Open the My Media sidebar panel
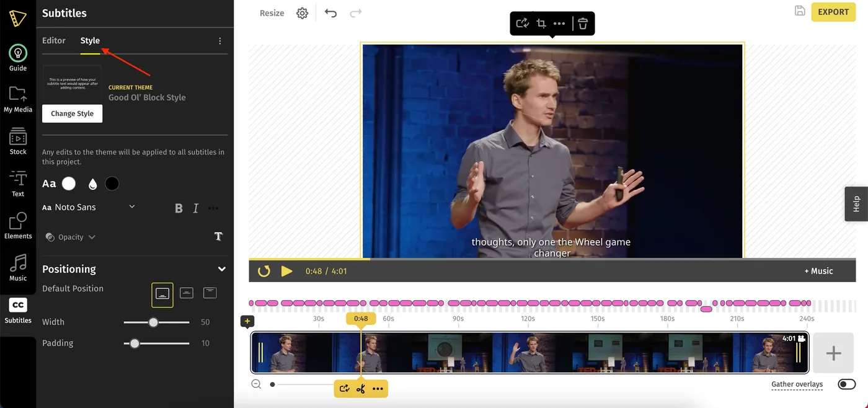 18,99
